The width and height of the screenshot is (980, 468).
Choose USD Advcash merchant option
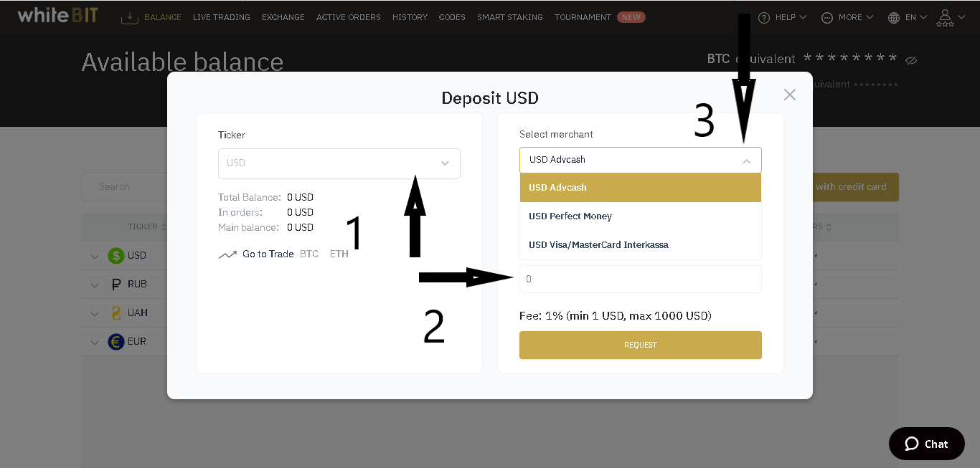[641, 188]
